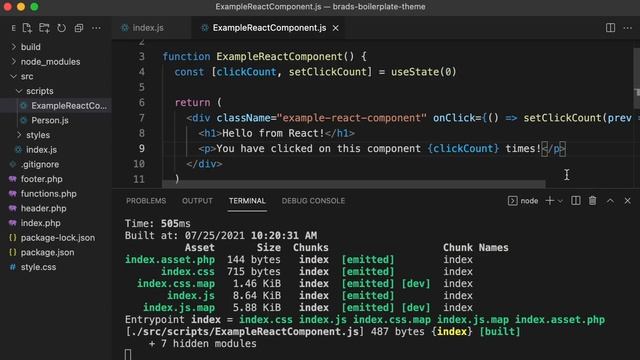Select the TERMINAL panel tab
640x360 pixels.
coord(247,201)
